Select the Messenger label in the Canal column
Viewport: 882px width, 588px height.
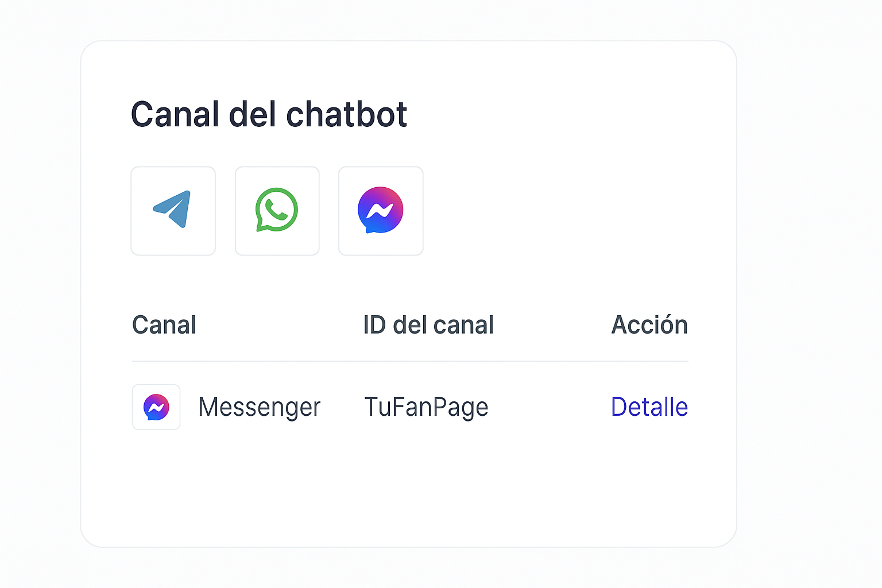pyautogui.click(x=259, y=407)
